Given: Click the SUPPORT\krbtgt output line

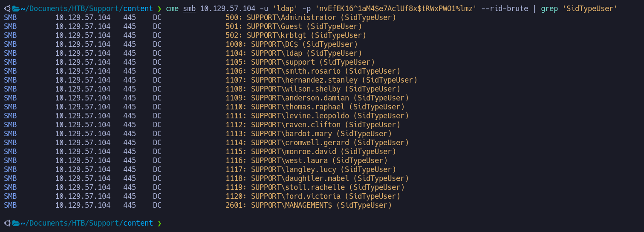Looking at the screenshot, I should (296, 35).
